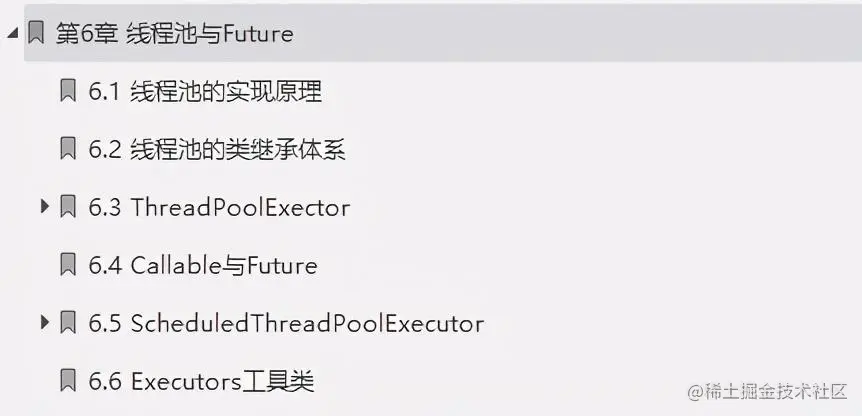Click bookmark icon for 6.4 Callable与Future

click(68, 265)
